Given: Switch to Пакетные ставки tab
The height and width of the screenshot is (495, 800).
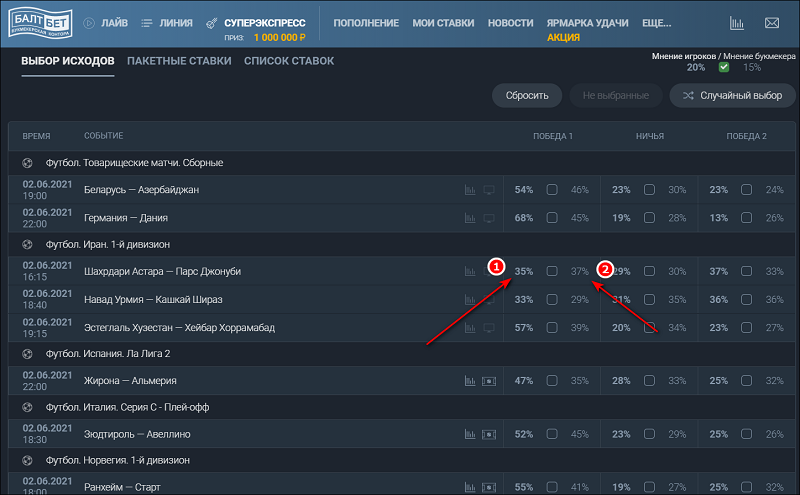Looking at the screenshot, I should click(x=179, y=61).
